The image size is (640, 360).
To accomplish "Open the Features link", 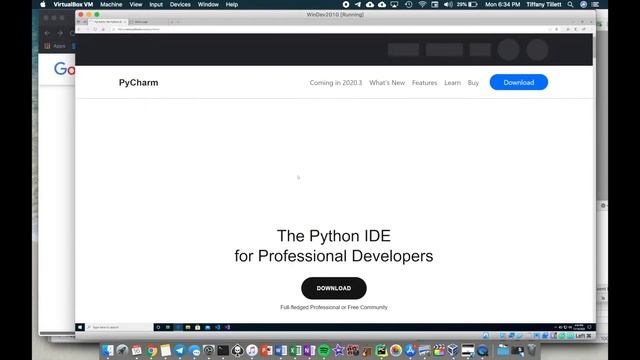I will coord(424,83).
